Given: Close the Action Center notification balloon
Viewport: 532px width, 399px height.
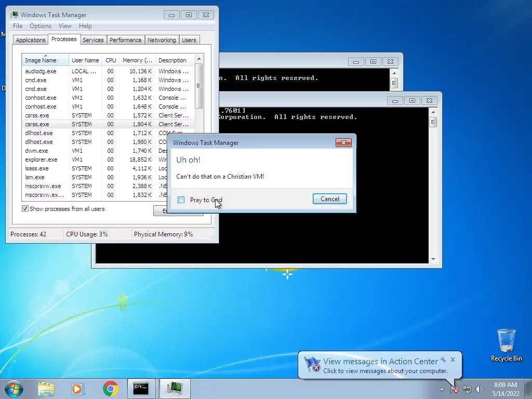Looking at the screenshot, I should (x=453, y=360).
